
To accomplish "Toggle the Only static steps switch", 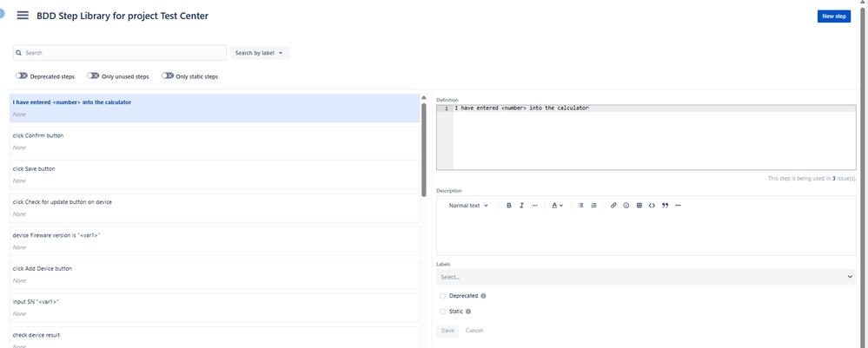I will pyautogui.click(x=167, y=76).
